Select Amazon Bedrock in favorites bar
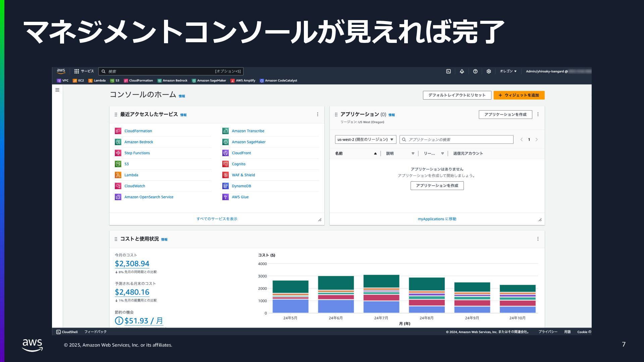This screenshot has height=362, width=644. tap(172, 80)
